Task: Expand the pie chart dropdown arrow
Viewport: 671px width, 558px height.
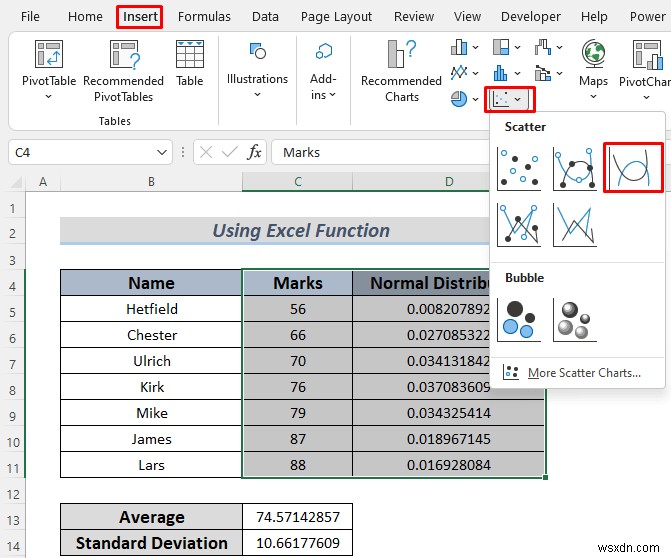Action: click(x=475, y=99)
